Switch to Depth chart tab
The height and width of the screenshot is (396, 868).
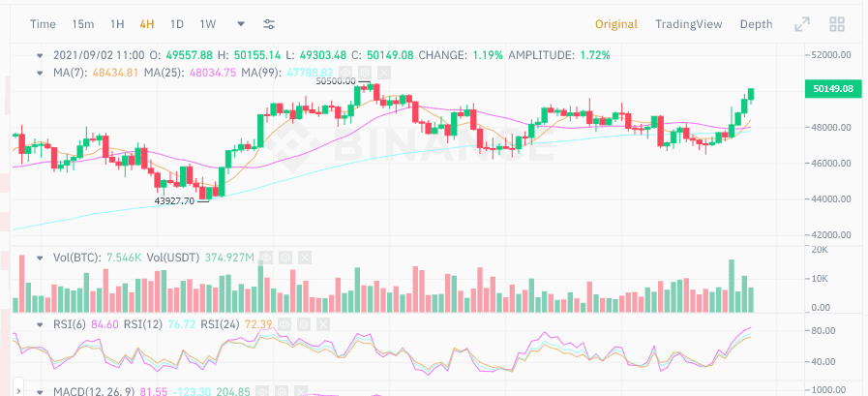pos(756,24)
